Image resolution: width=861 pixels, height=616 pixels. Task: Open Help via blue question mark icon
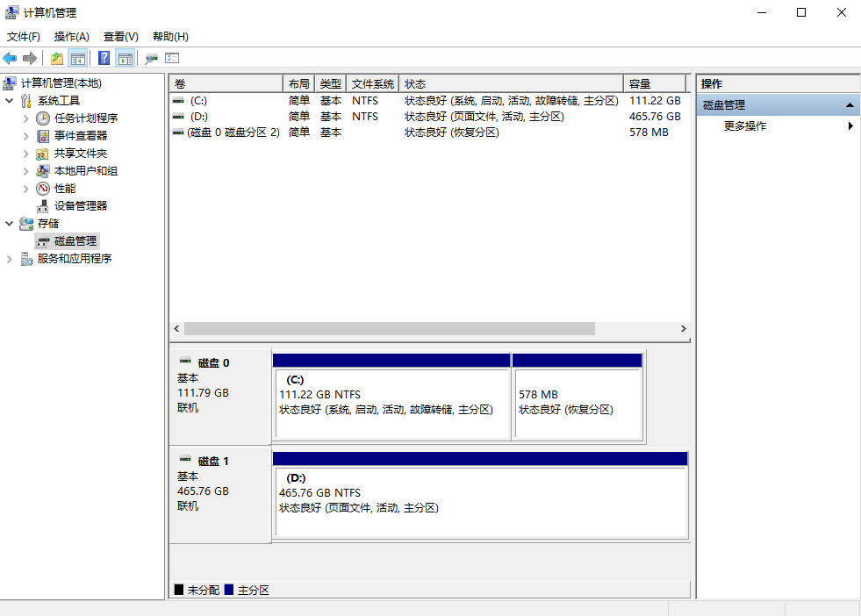104,58
